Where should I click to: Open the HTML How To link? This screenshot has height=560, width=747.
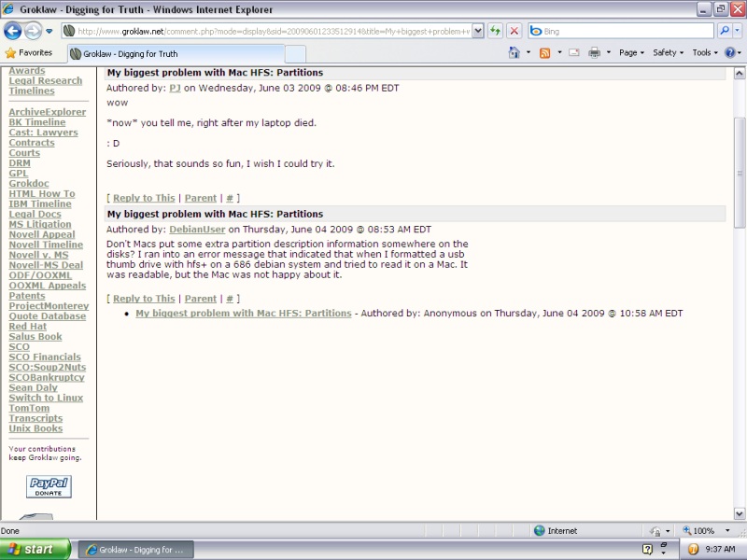click(x=42, y=194)
